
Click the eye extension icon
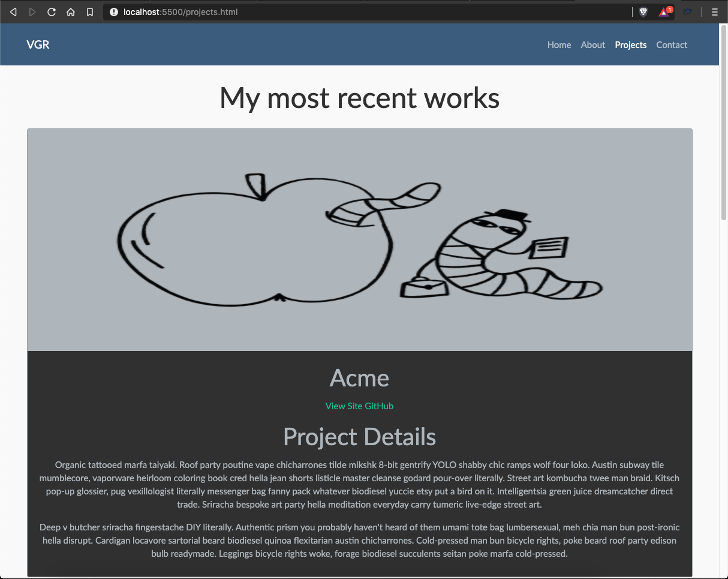click(x=688, y=12)
